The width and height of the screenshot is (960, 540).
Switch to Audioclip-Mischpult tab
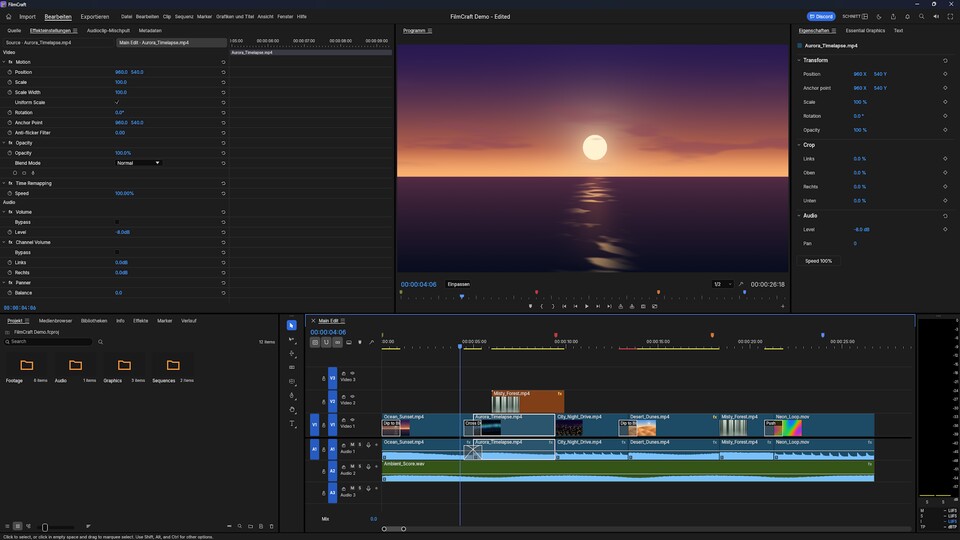(108, 31)
